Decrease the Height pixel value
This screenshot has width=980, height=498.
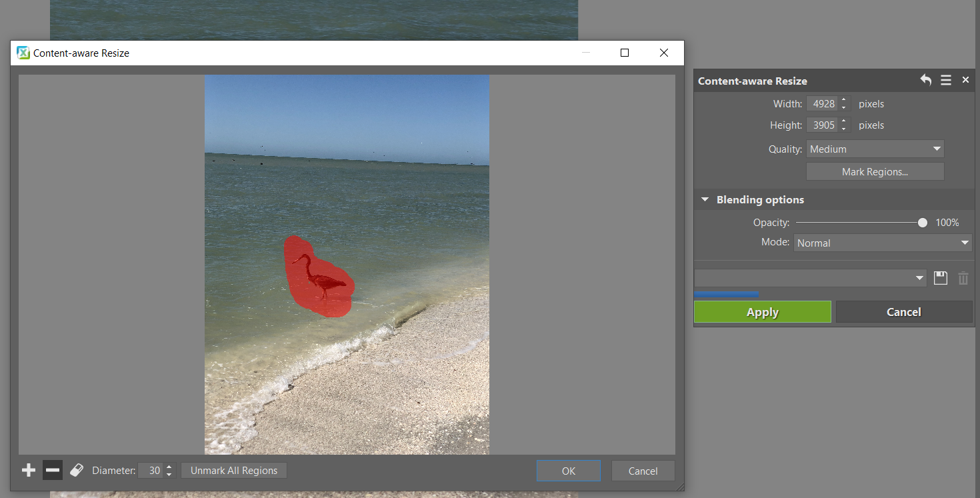(x=843, y=128)
